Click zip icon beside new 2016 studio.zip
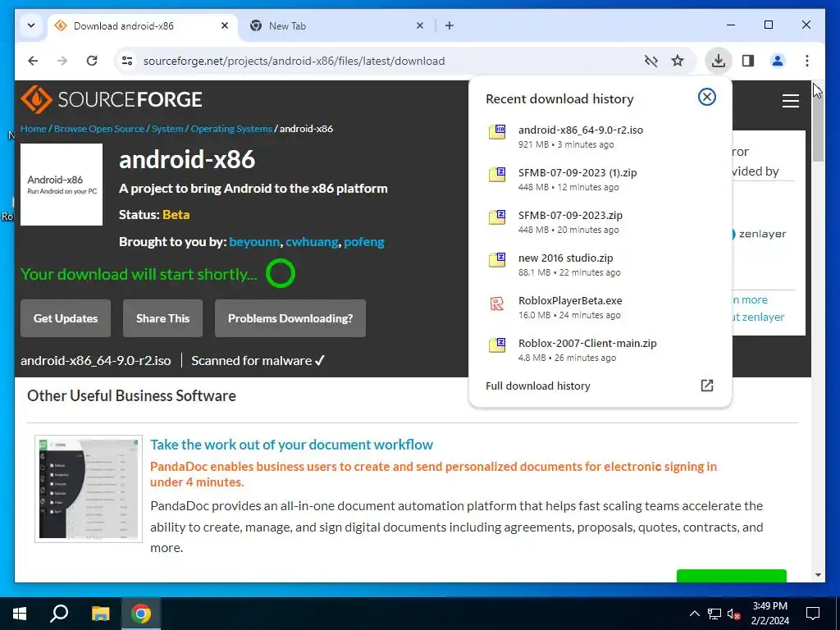Screen dimensions: 840x630 coord(497,260)
